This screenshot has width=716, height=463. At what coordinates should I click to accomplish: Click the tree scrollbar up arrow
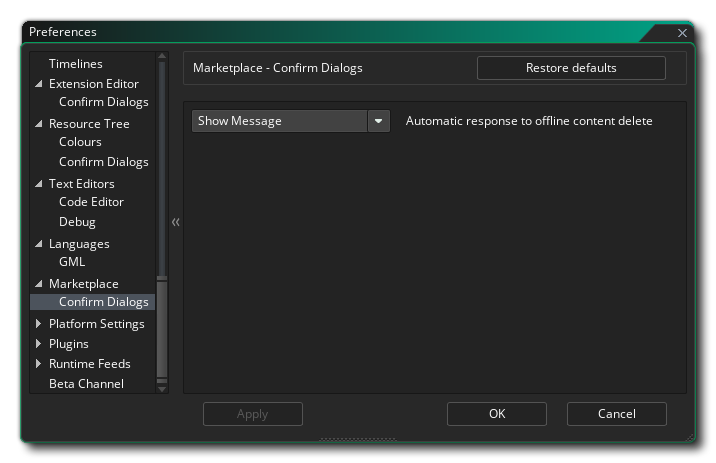162,56
